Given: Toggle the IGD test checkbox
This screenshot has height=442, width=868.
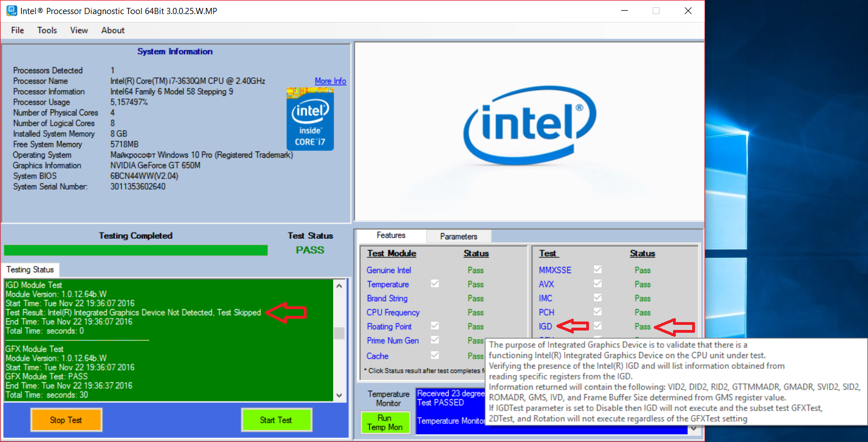Looking at the screenshot, I should (597, 326).
